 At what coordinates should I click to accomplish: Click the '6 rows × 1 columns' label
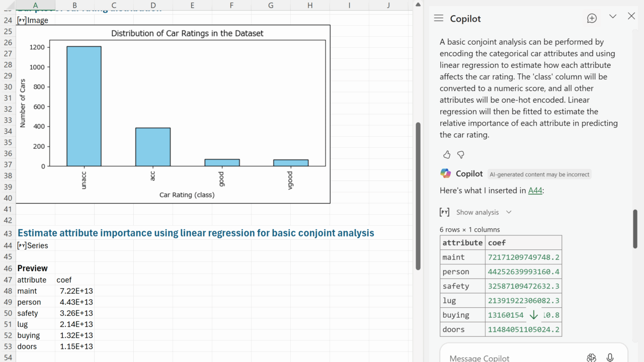(x=470, y=230)
